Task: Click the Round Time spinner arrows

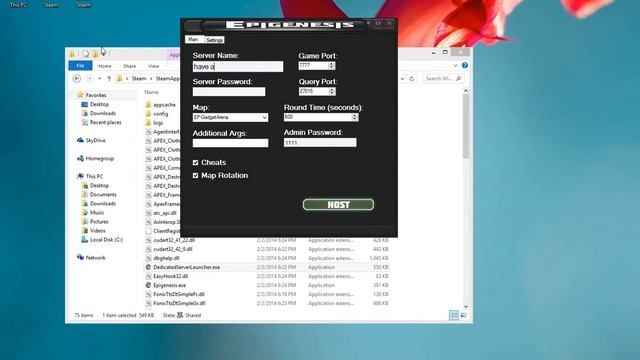Action: point(355,117)
